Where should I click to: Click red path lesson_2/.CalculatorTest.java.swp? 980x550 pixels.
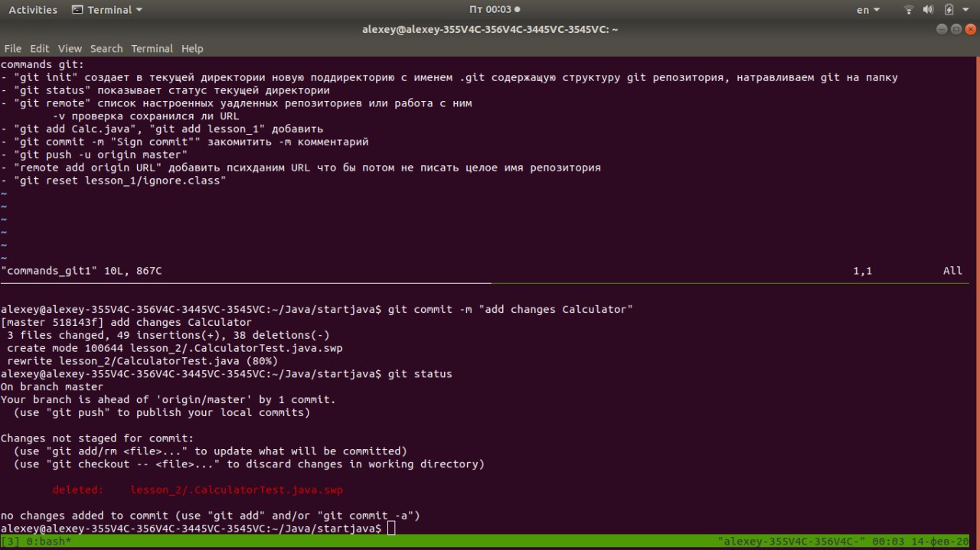pyautogui.click(x=237, y=490)
